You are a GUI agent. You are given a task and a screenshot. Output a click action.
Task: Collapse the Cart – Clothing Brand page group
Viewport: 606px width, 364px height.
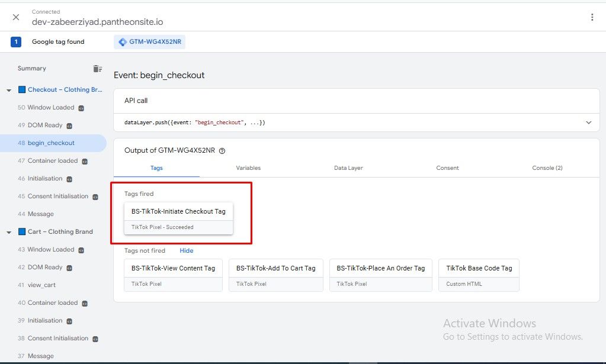click(x=9, y=232)
